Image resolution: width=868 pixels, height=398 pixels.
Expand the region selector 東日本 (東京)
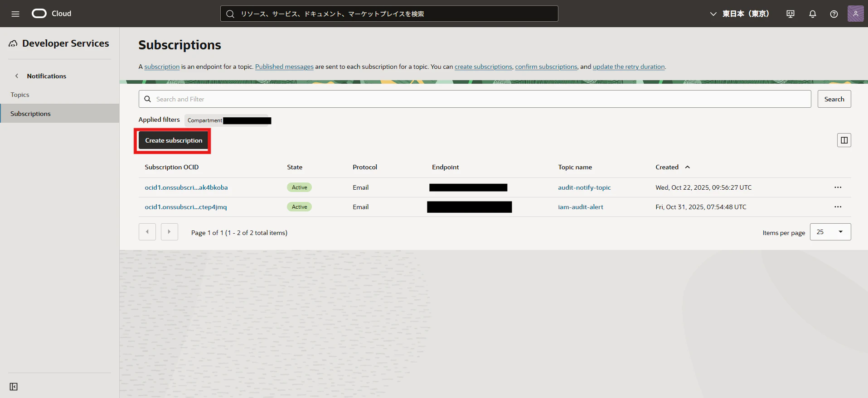(739, 14)
